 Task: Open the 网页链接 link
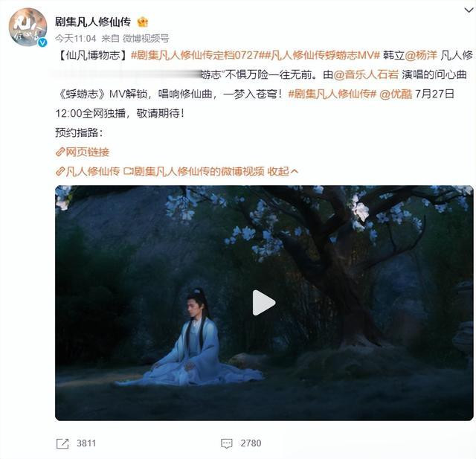(83, 152)
